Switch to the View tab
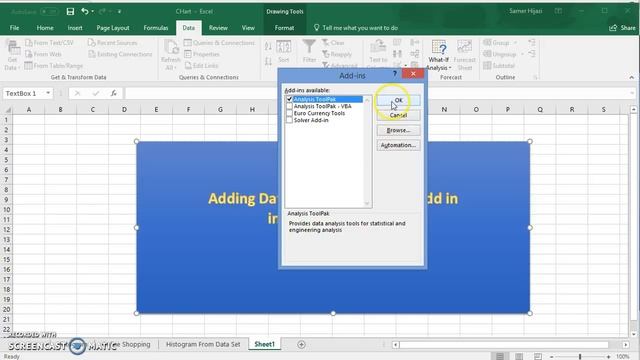This screenshot has height=360, width=640. (248, 28)
